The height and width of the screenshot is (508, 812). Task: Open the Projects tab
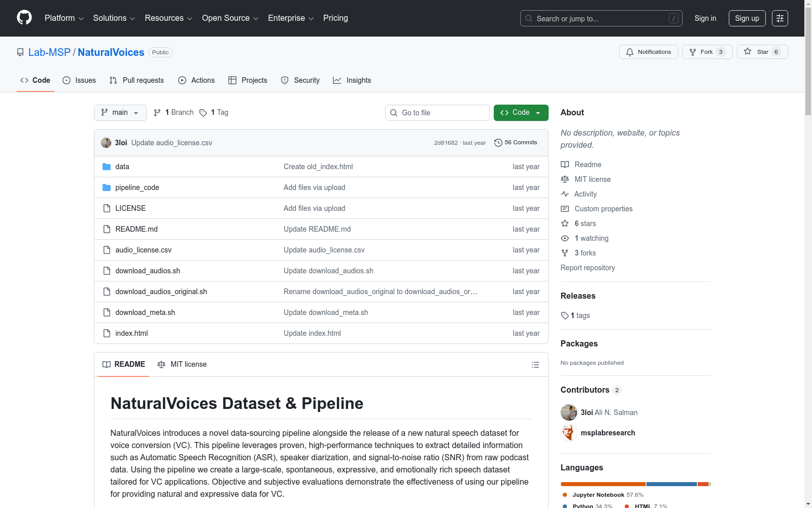click(248, 80)
